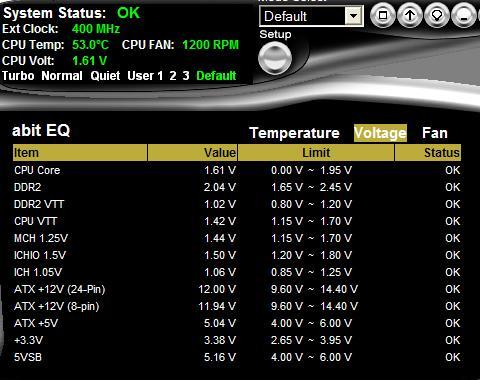Select the CPU VTT row

coord(237,221)
